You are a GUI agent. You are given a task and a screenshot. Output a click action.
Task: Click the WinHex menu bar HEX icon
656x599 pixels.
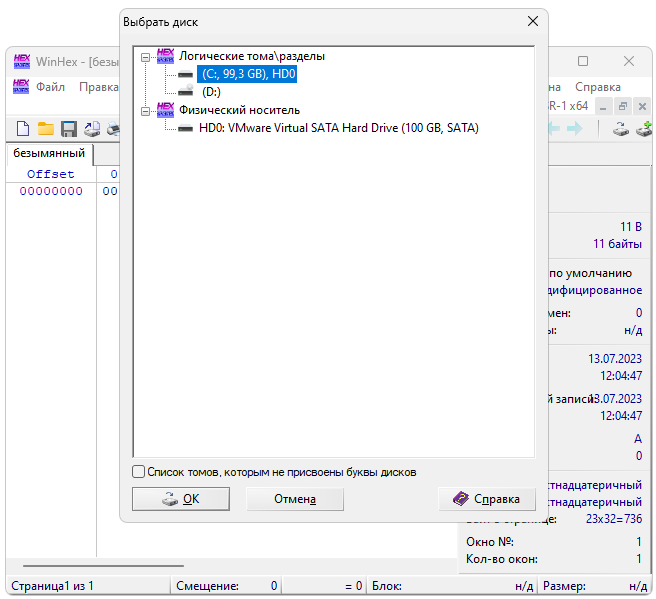21,87
